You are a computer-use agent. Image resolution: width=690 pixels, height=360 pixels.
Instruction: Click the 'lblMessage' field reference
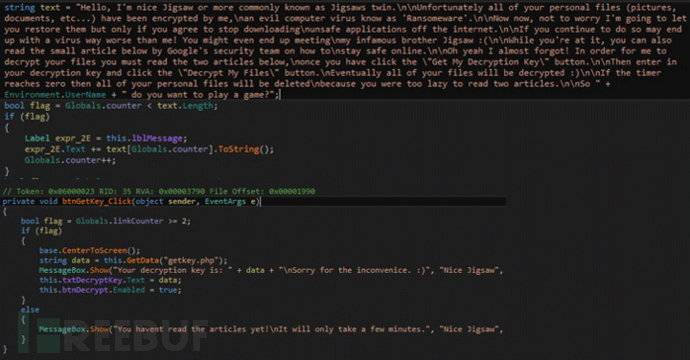[157, 138]
